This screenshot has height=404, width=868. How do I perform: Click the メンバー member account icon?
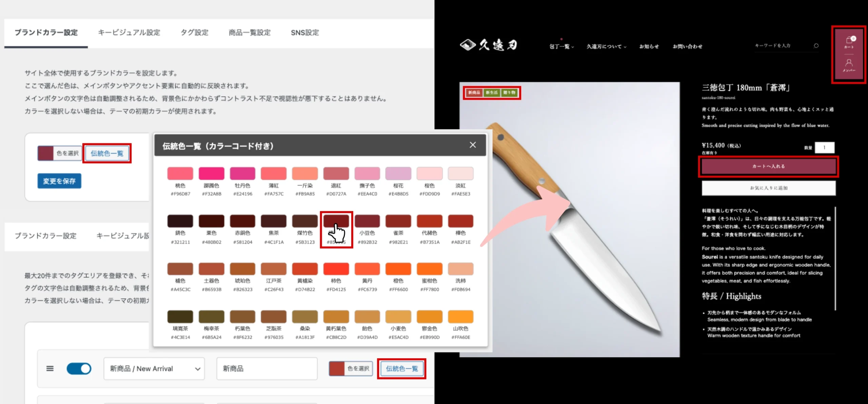coord(849,65)
